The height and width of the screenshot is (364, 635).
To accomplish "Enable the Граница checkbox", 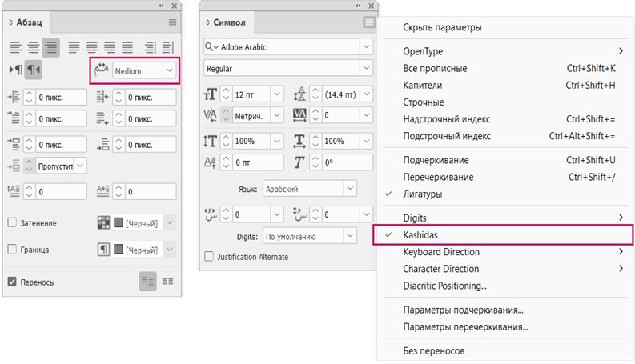I will click(12, 249).
